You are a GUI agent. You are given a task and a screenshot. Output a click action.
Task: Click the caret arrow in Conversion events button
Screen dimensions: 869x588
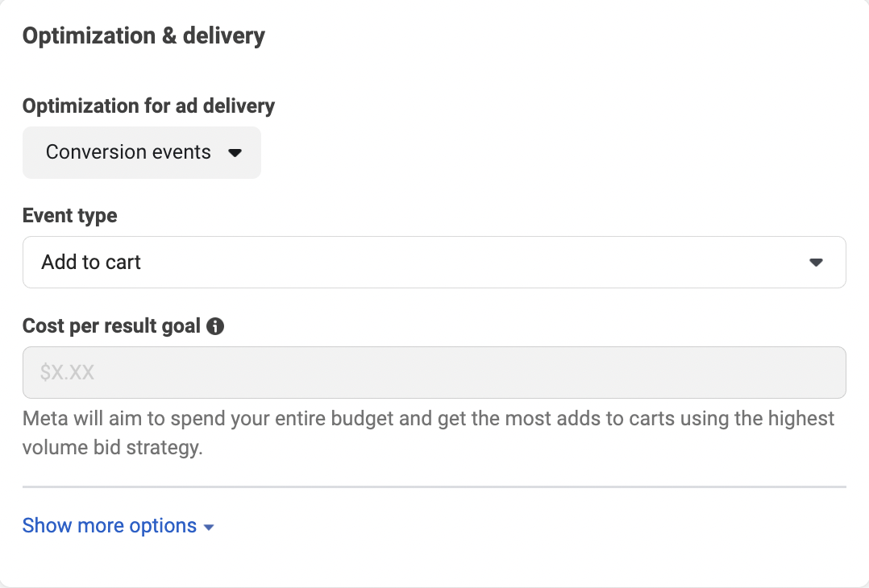coord(235,153)
